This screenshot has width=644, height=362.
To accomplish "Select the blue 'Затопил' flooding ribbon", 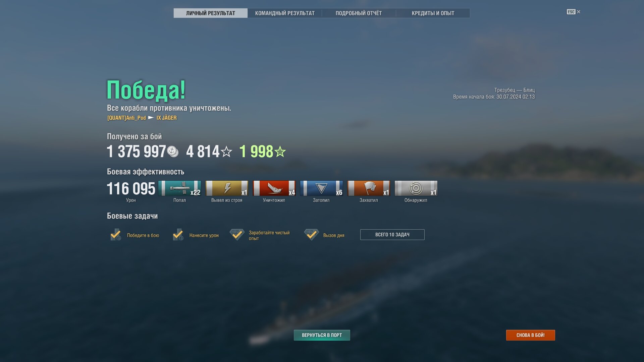I will coord(321,188).
